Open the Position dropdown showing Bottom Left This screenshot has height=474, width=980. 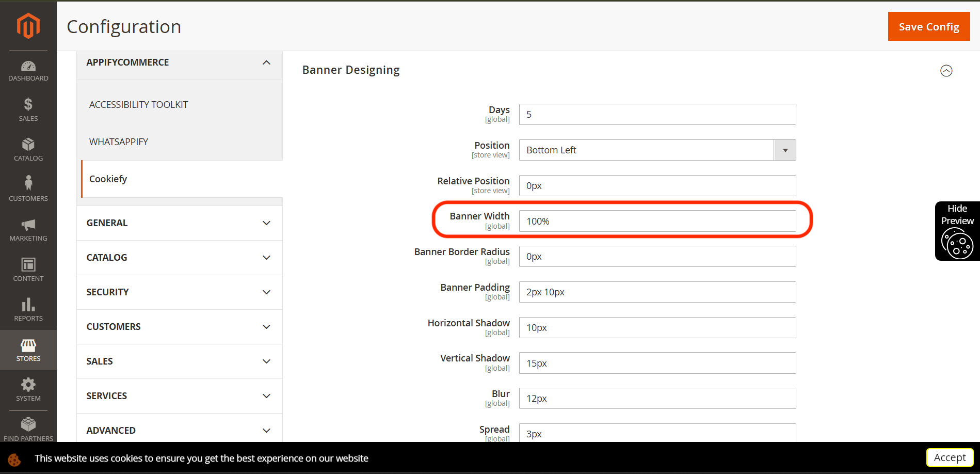point(657,150)
